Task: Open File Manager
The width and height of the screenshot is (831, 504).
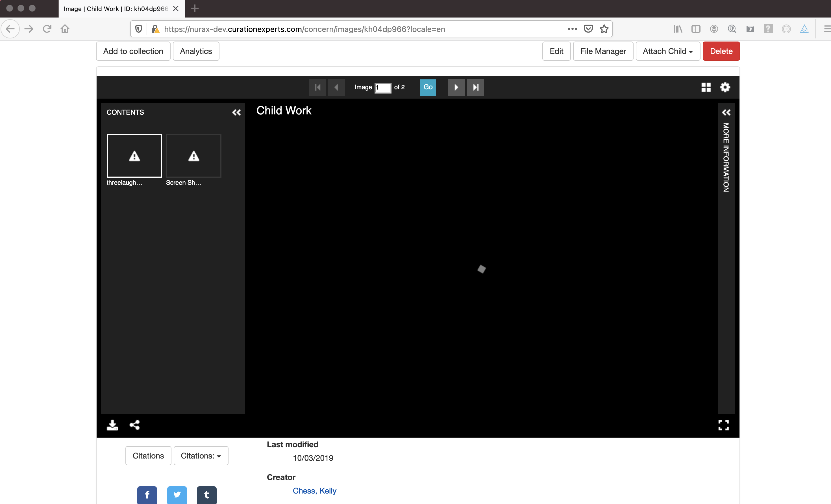Action: (x=603, y=51)
